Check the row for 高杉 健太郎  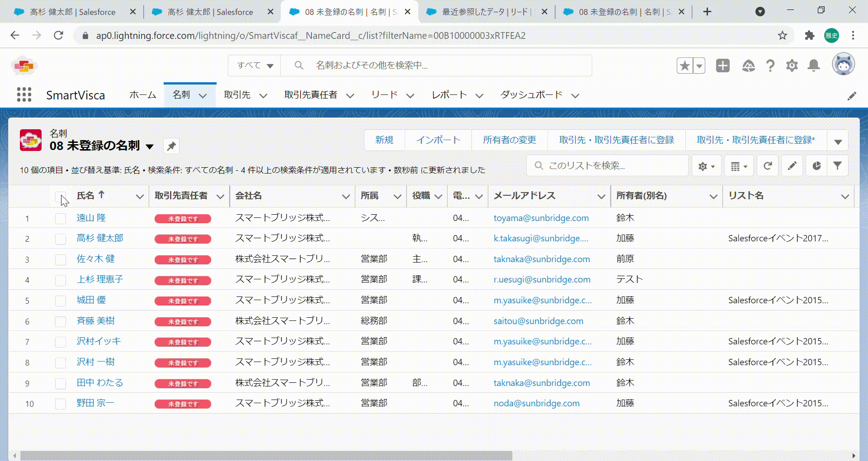coord(60,239)
